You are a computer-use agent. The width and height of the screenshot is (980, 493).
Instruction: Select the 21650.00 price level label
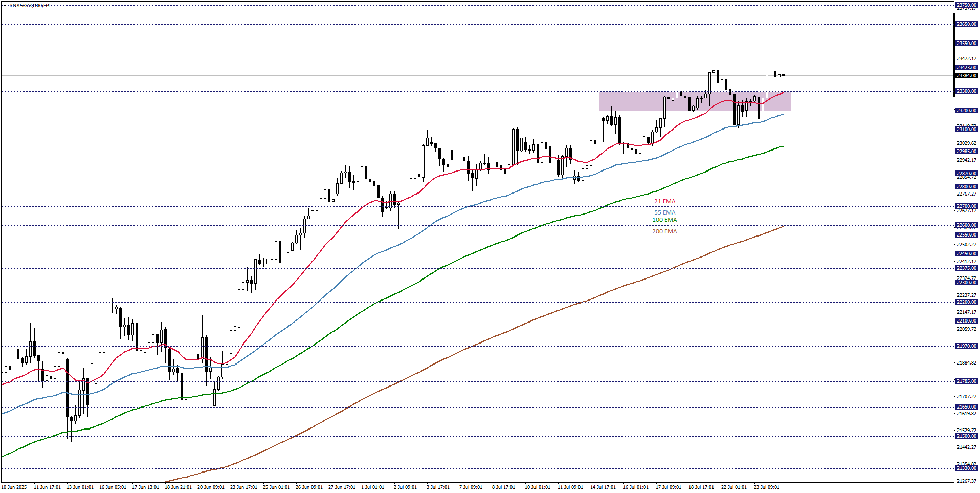[x=966, y=407]
